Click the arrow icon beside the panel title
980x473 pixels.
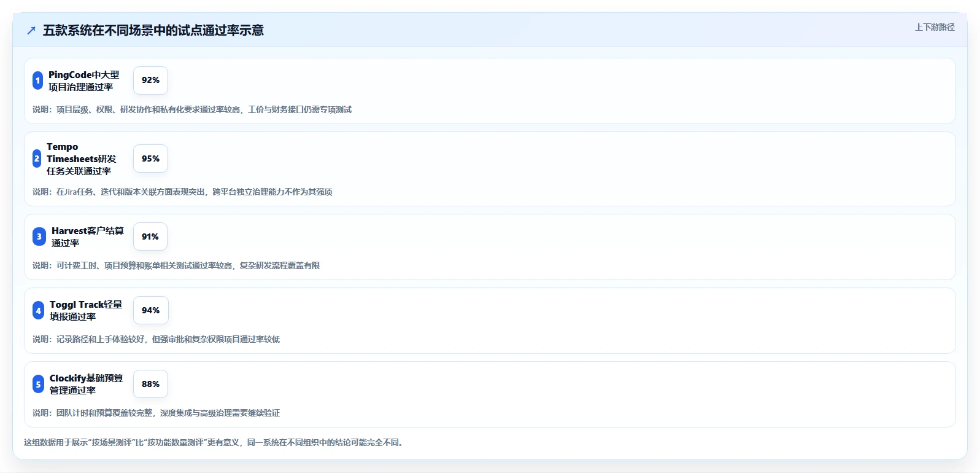31,31
